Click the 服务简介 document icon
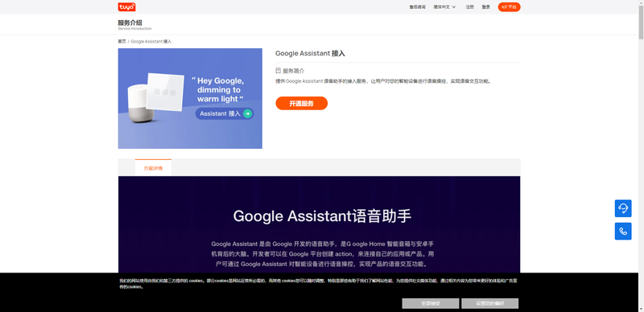644x312 pixels. click(278, 71)
